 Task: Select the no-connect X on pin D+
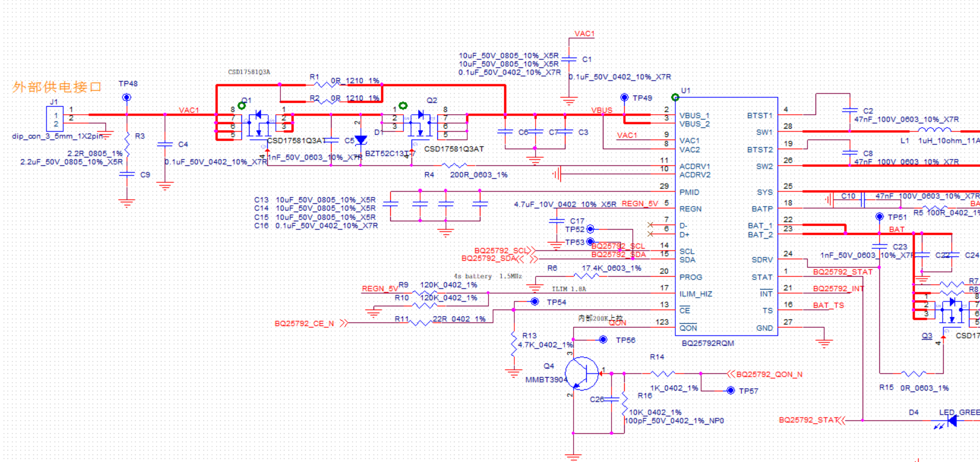click(650, 234)
